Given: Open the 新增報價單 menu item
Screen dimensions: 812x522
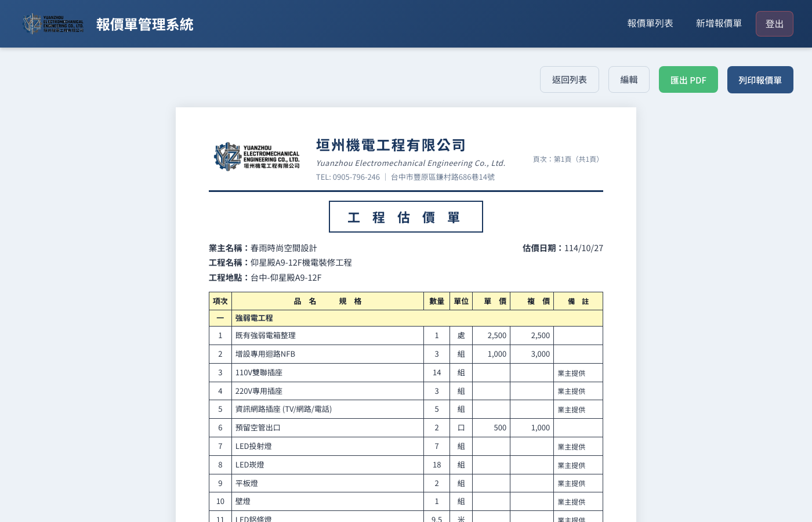Looking at the screenshot, I should pos(719,24).
